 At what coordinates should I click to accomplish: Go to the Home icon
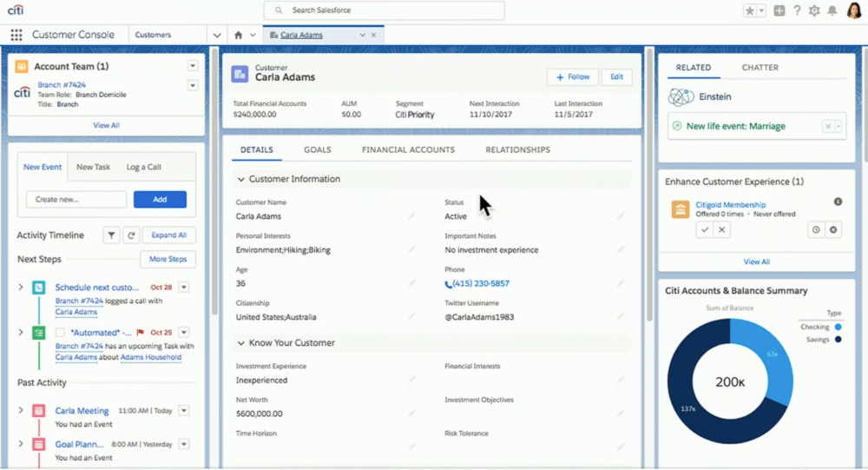(238, 35)
